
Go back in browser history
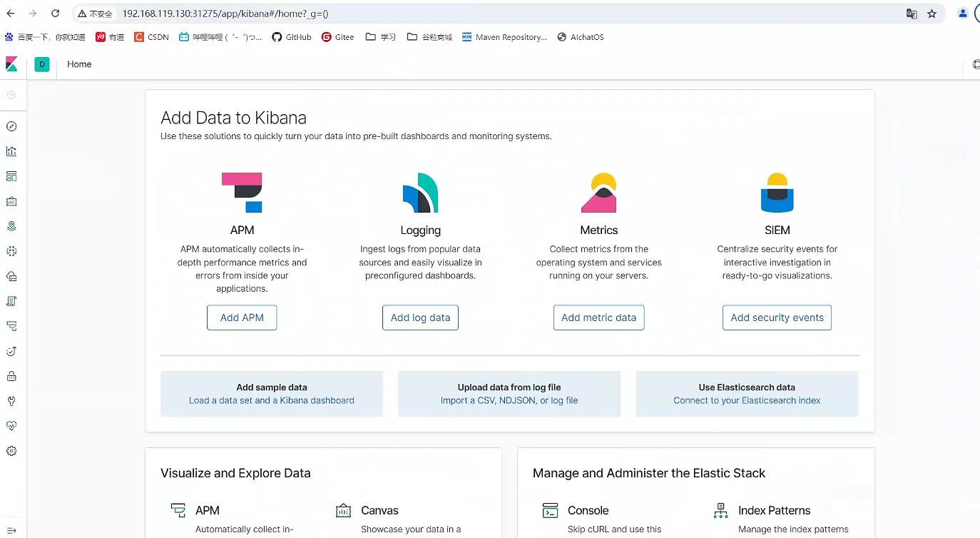tap(11, 14)
